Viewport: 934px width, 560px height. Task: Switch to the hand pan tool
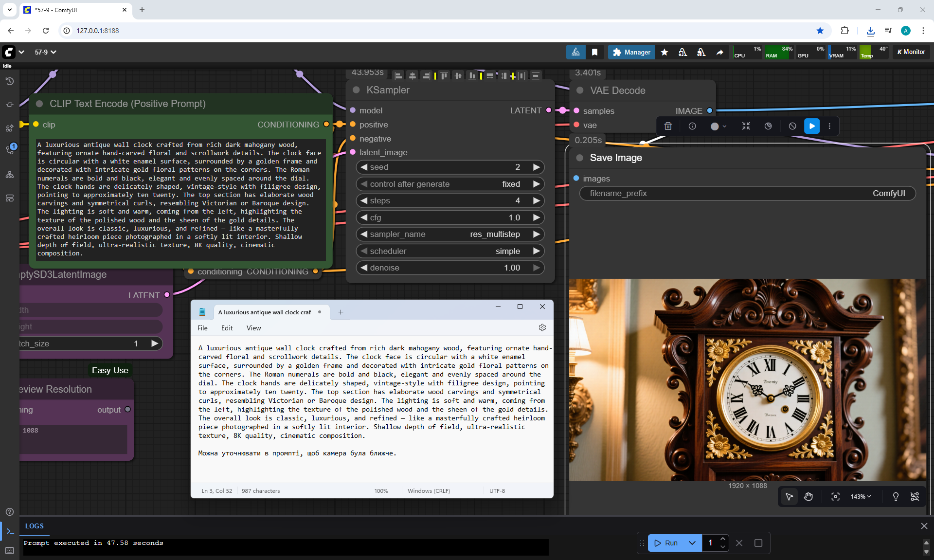tap(808, 496)
